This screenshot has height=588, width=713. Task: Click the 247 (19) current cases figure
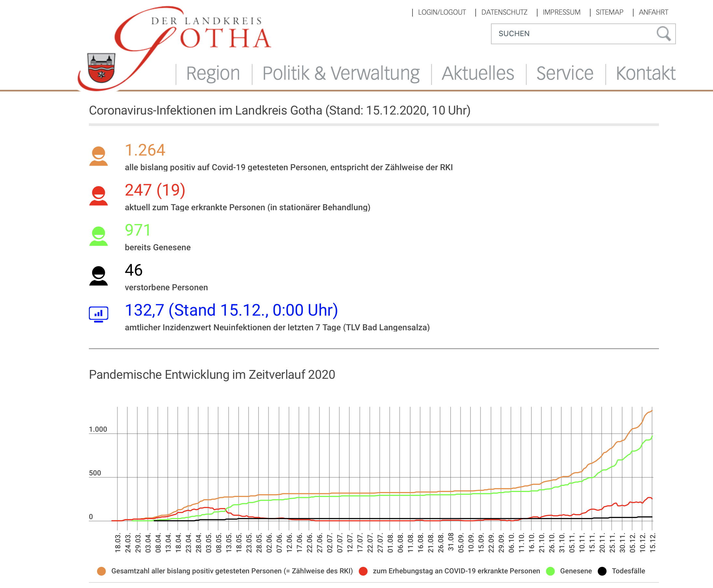[155, 190]
